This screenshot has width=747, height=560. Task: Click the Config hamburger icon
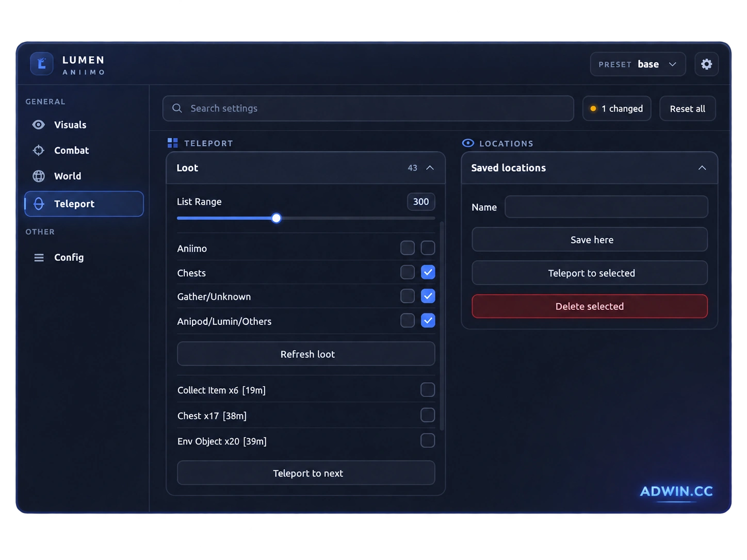(39, 257)
